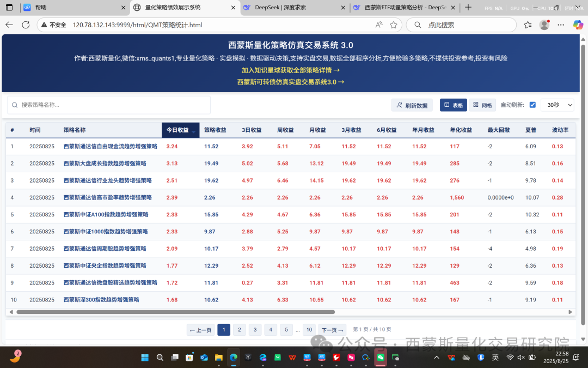Open a new browser tab with plus icon

click(468, 8)
